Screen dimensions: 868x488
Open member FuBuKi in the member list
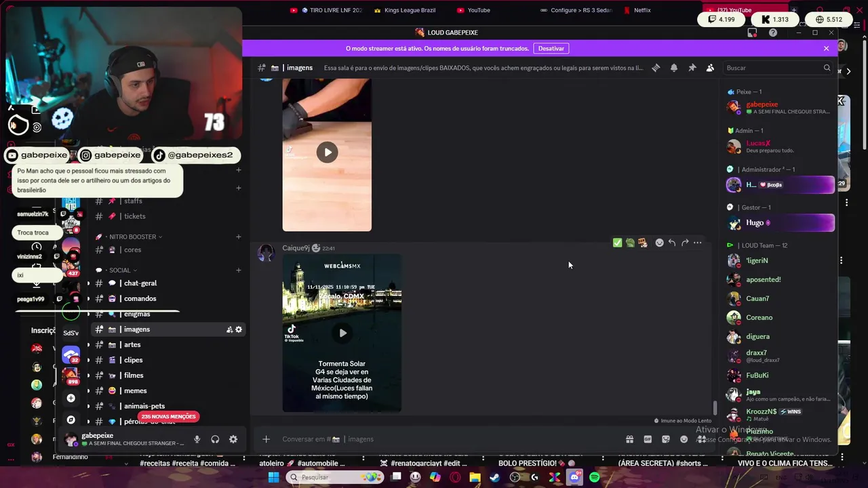click(x=778, y=375)
